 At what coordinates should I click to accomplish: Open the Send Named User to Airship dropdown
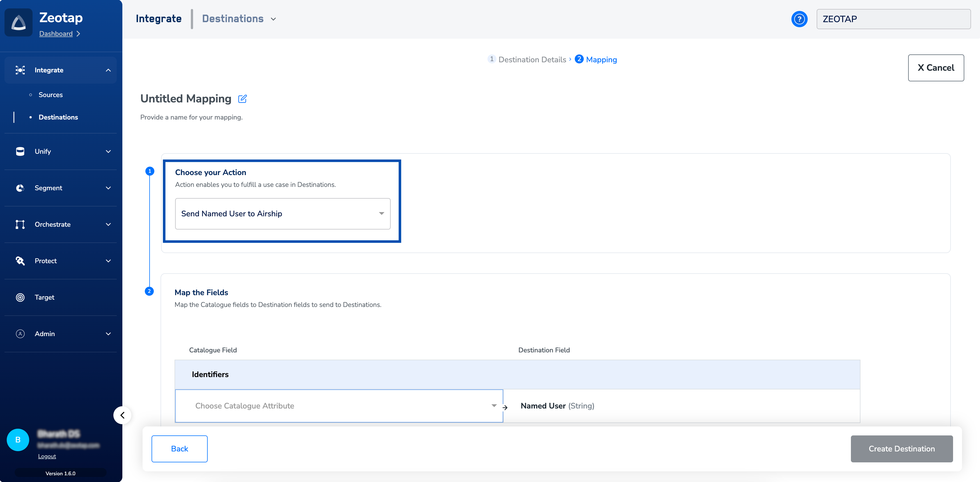point(282,214)
